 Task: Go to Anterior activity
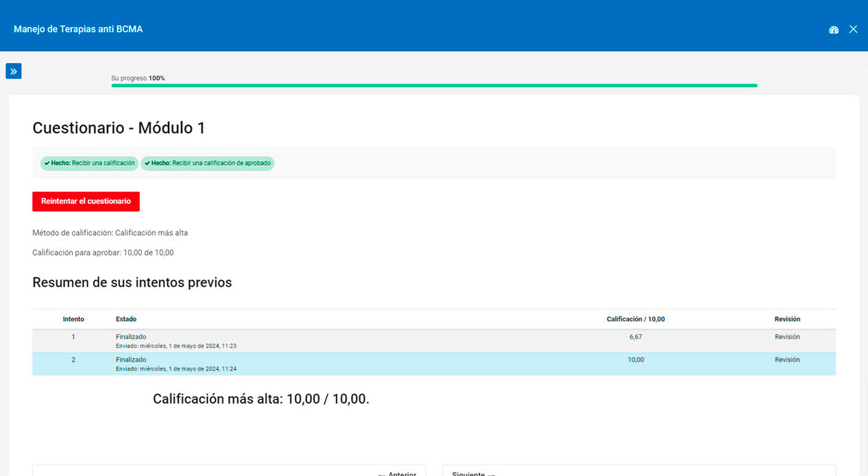click(x=397, y=473)
